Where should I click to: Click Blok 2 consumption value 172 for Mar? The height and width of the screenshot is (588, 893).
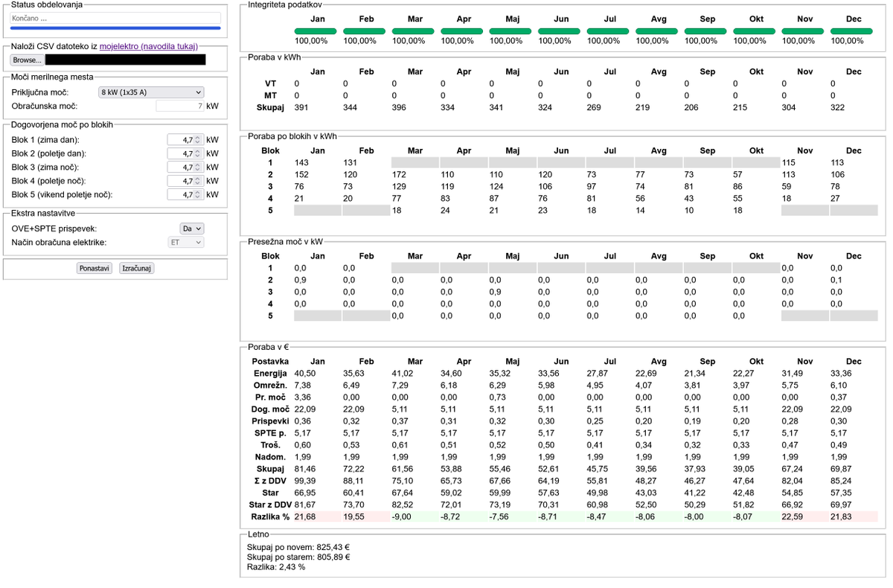[400, 175]
